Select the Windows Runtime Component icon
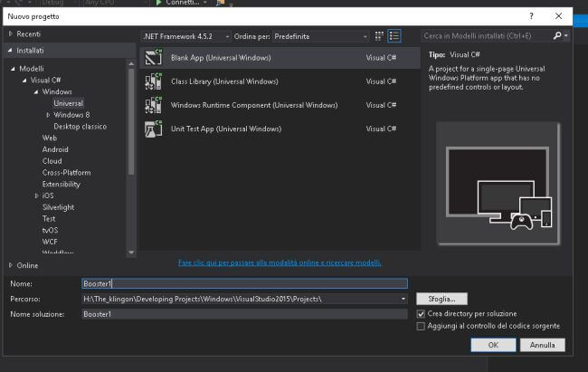 click(154, 105)
